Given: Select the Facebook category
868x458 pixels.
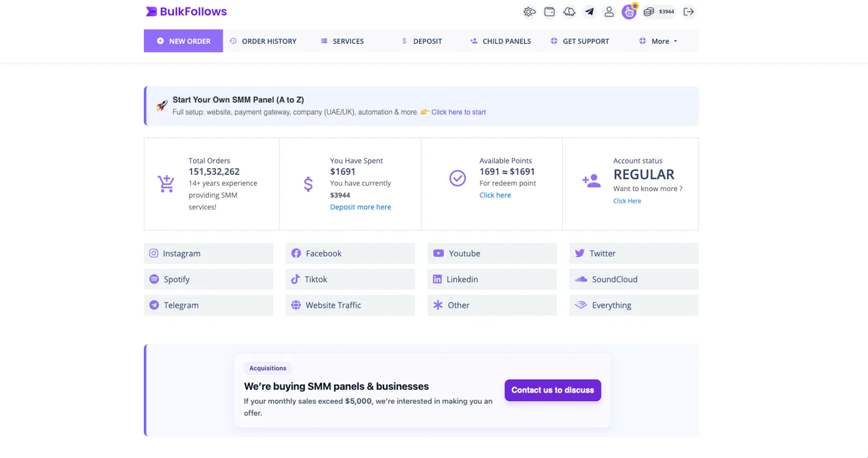Looking at the screenshot, I should point(350,253).
